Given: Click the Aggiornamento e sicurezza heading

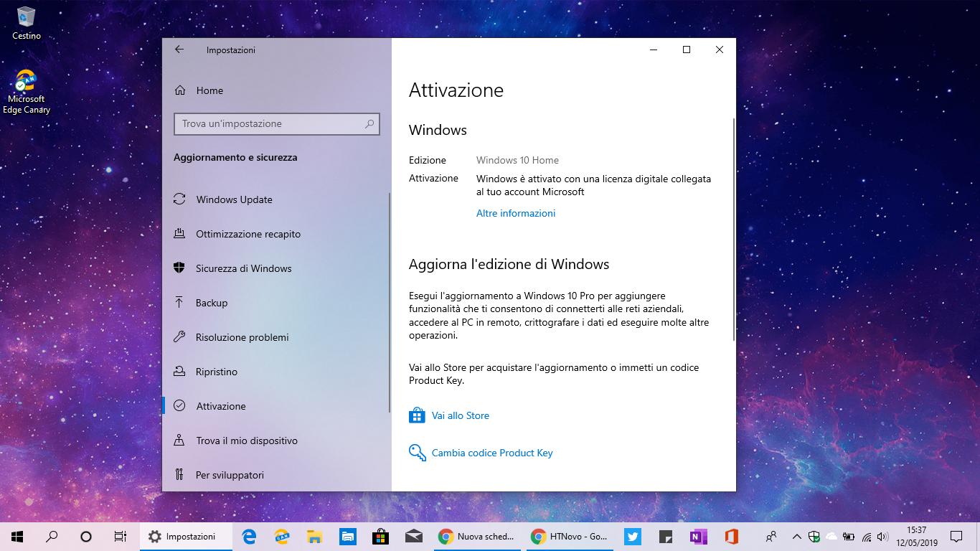Looking at the screenshot, I should point(235,157).
